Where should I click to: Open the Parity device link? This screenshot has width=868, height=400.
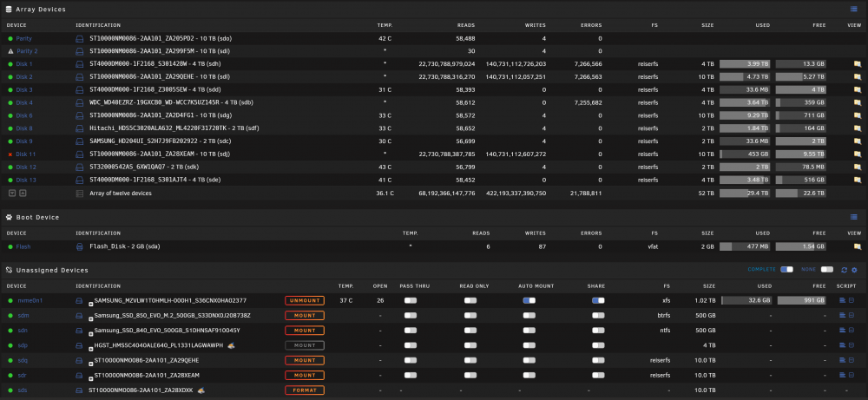23,39
